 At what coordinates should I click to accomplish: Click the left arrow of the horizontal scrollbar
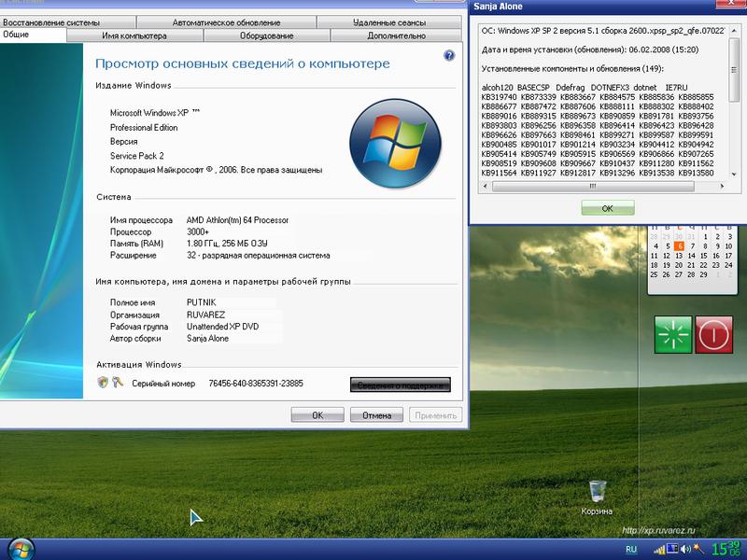click(x=485, y=186)
